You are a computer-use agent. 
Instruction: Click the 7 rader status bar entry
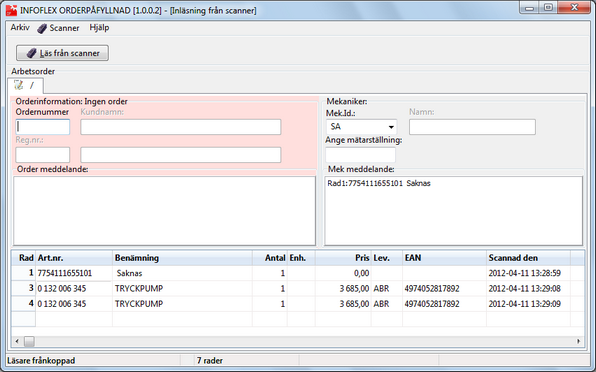[x=209, y=360]
